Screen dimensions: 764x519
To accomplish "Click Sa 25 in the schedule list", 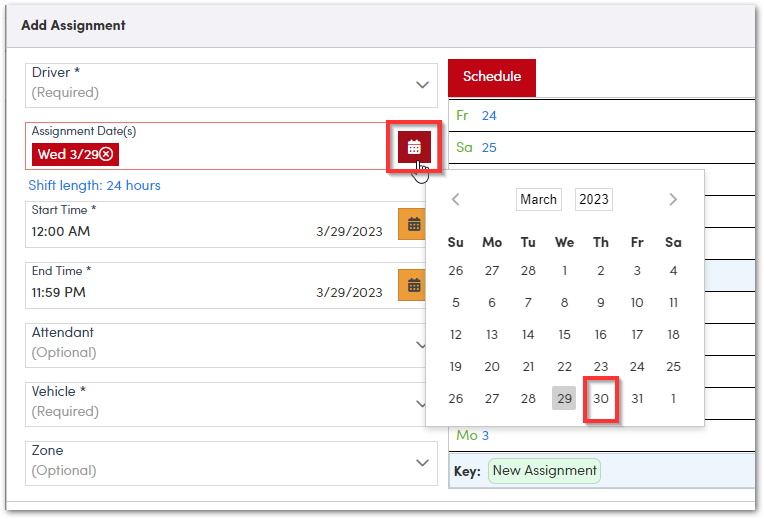I will tap(477, 147).
